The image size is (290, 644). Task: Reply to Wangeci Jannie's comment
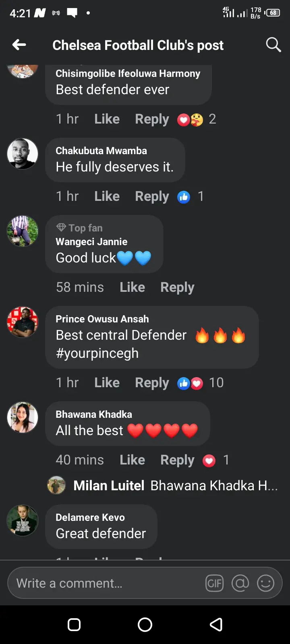[177, 287]
